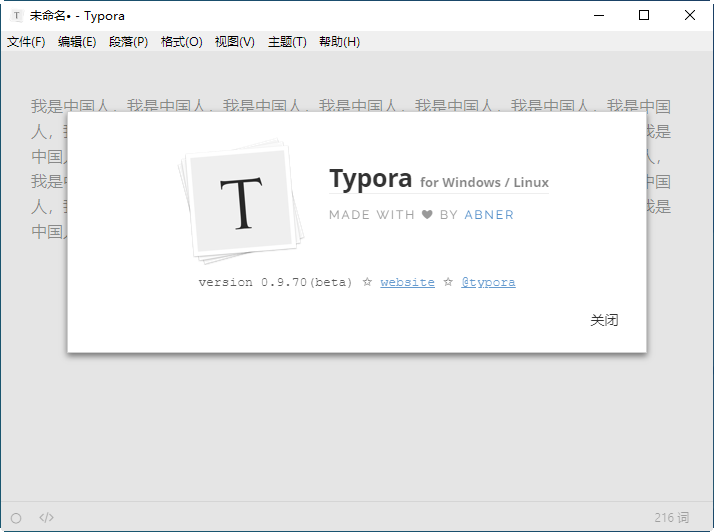Open the 段落(P) menu
Screen dimensions: 714x532
point(128,42)
